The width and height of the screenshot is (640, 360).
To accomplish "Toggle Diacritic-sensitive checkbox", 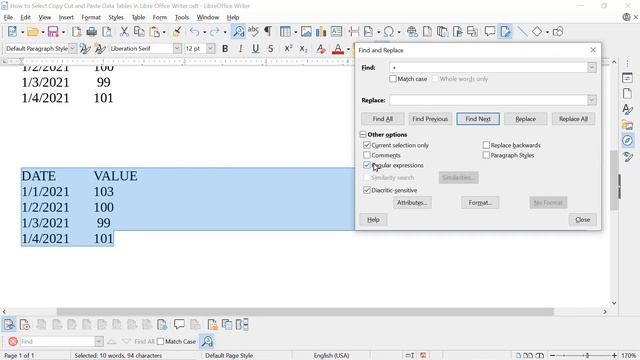I will point(367,190).
